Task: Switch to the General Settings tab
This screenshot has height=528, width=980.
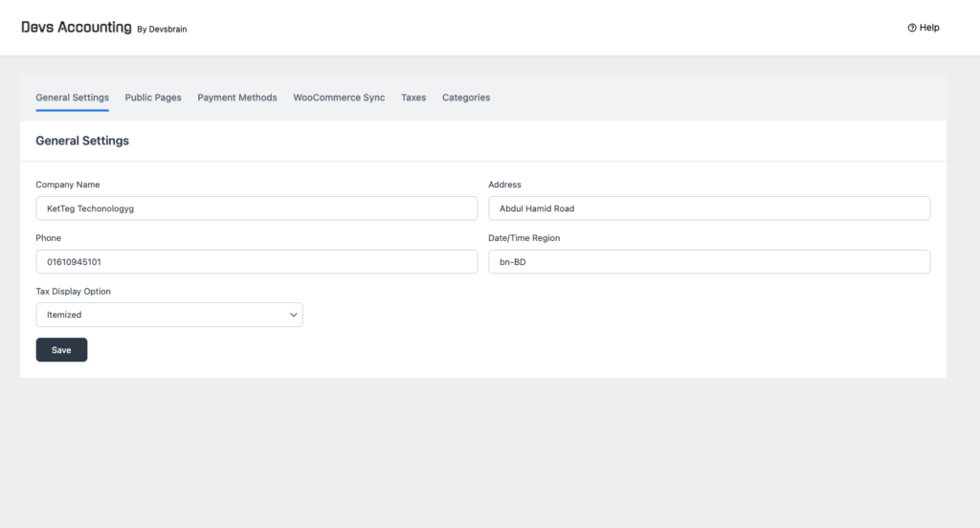Action: coord(72,98)
